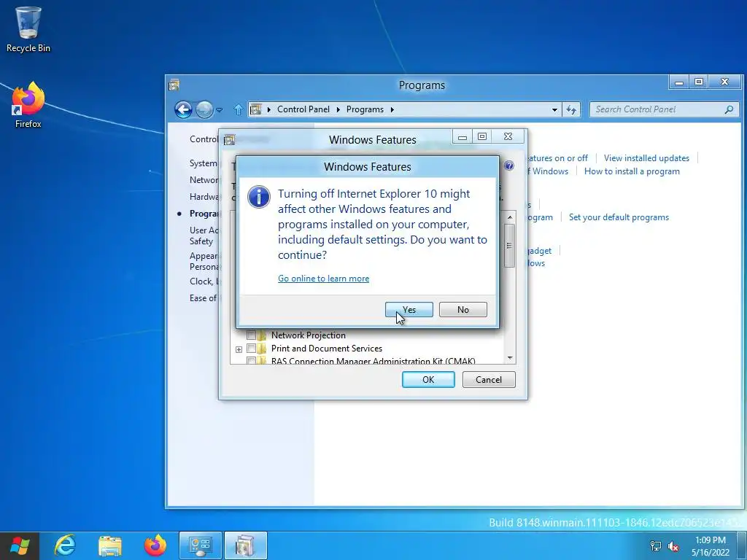Image resolution: width=747 pixels, height=560 pixels.
Task: Open the 'Go online to learn more' link
Action: [323, 279]
